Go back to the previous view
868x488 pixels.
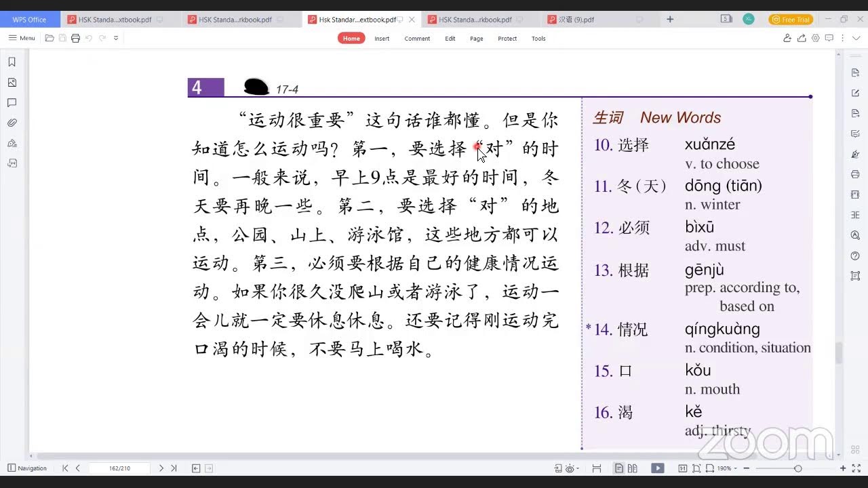coord(196,468)
